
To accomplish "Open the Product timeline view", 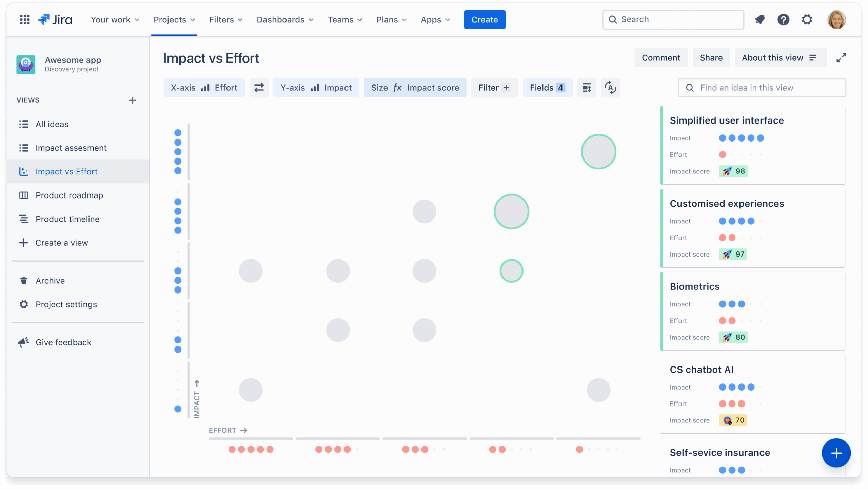I will point(67,219).
